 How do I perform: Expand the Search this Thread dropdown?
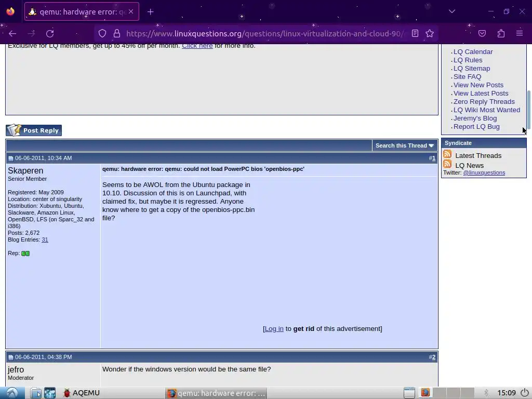coord(404,145)
